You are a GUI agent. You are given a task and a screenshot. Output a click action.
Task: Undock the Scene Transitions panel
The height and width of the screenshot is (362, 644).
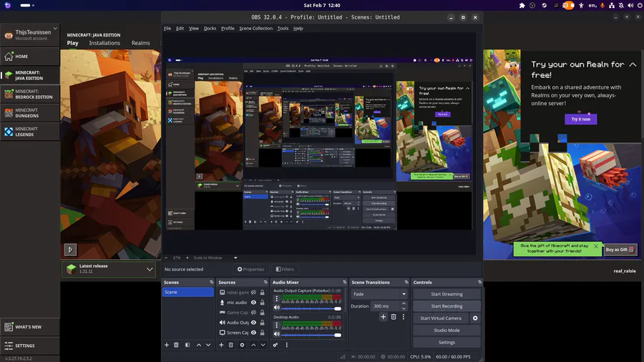pyautogui.click(x=406, y=283)
